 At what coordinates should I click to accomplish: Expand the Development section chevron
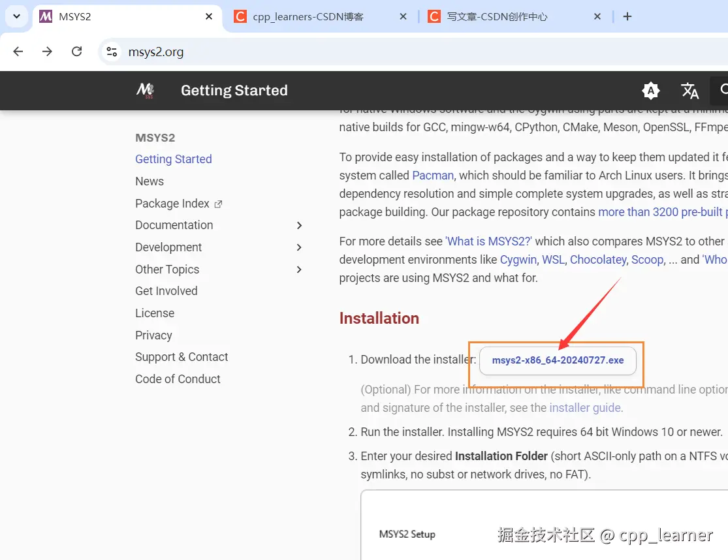tap(299, 247)
